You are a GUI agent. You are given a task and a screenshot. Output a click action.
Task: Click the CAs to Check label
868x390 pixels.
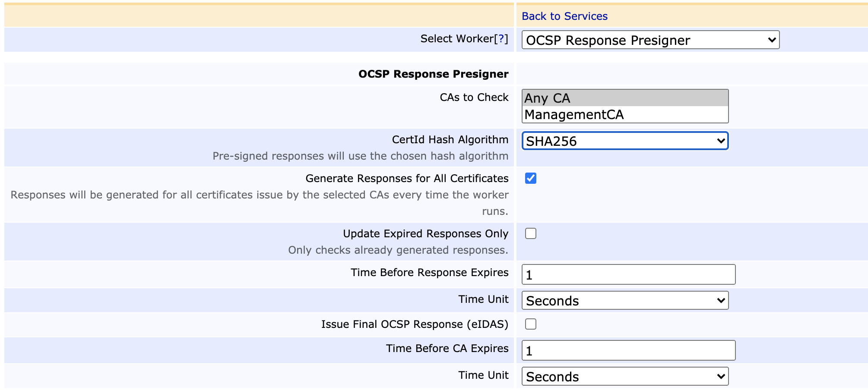pyautogui.click(x=474, y=97)
